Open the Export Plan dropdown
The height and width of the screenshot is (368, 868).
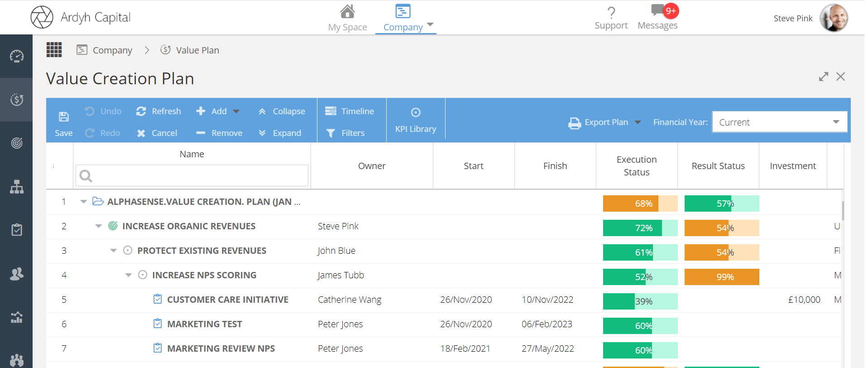(604, 122)
